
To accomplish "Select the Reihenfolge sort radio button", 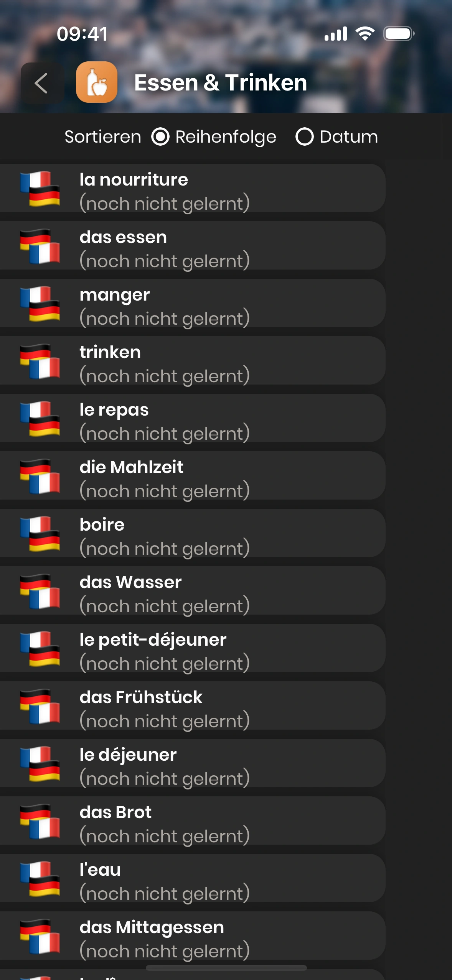I will click(x=160, y=137).
